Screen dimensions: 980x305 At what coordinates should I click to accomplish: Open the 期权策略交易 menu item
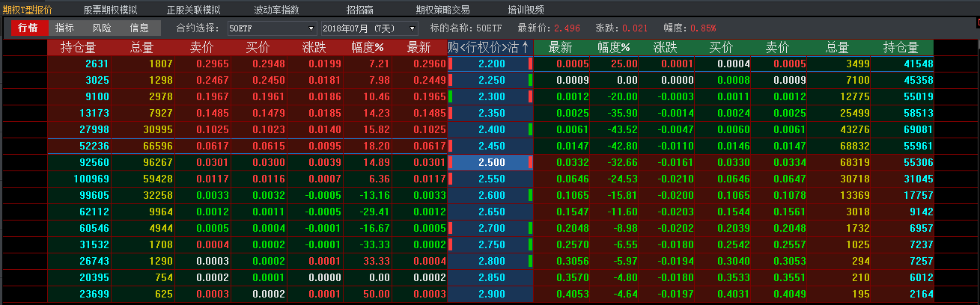(x=442, y=10)
